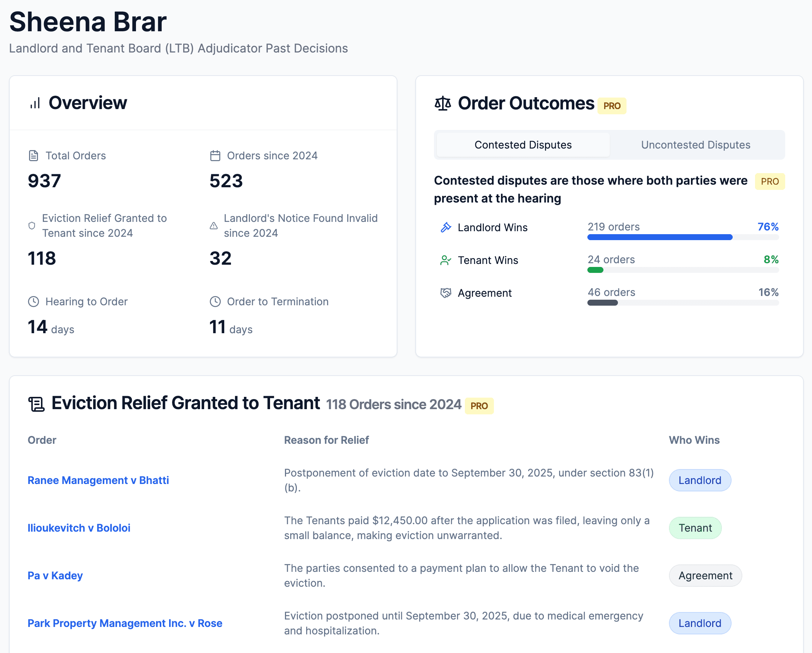Image resolution: width=812 pixels, height=653 pixels.
Task: Open the Pa v Kadey order
Action: point(55,576)
